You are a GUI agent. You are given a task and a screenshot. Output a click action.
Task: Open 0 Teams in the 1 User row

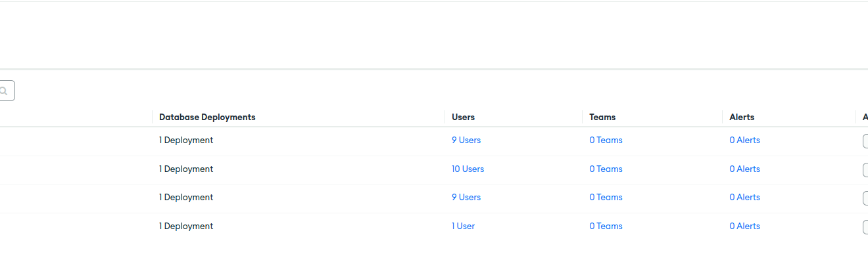tap(606, 226)
